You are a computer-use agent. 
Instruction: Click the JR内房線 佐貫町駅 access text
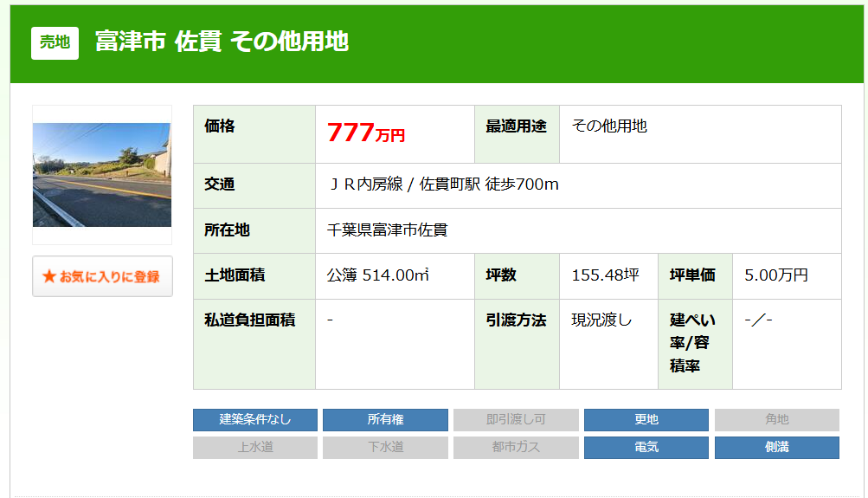(x=443, y=184)
